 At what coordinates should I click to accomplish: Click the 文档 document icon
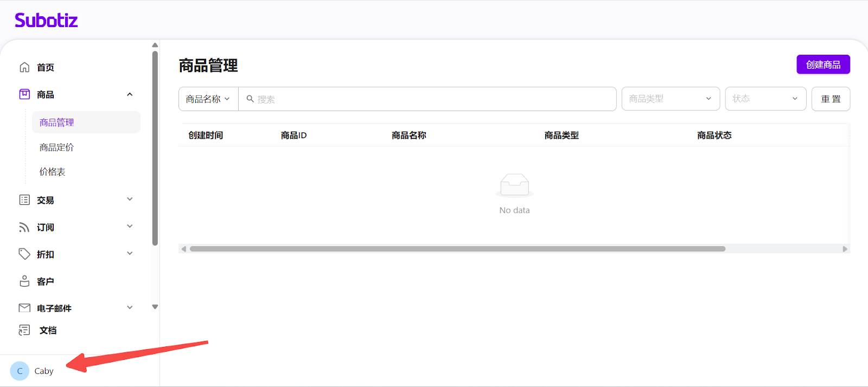[24, 330]
